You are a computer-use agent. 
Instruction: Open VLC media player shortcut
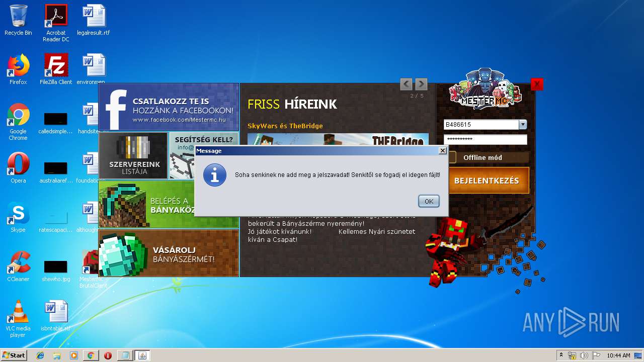tap(18, 319)
